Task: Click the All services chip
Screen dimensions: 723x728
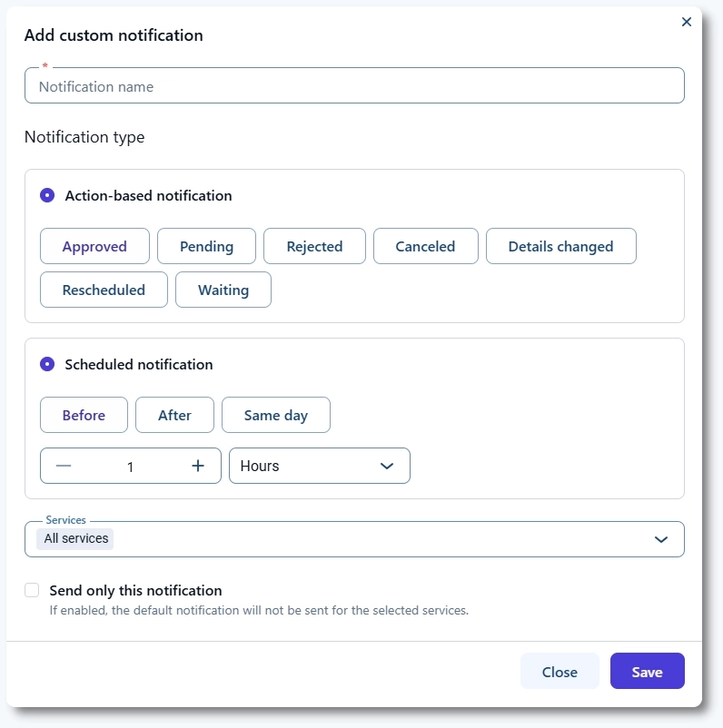Action: (76, 538)
